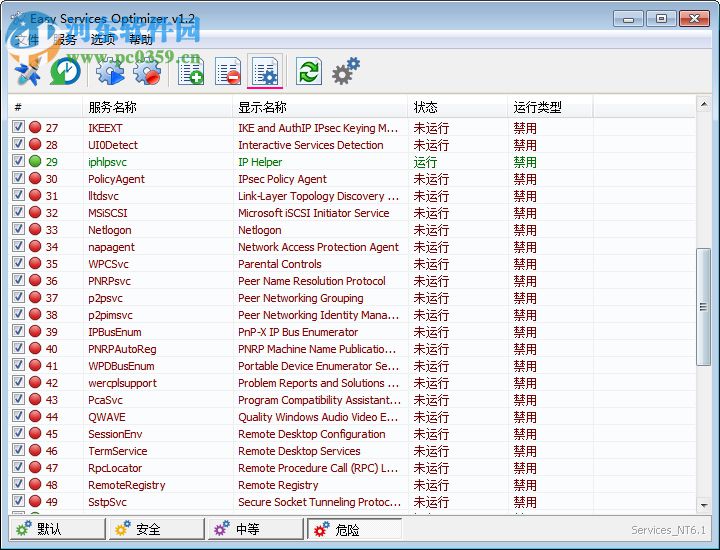720x550 pixels.
Task: Select wercplsupport service name
Action: [122, 383]
